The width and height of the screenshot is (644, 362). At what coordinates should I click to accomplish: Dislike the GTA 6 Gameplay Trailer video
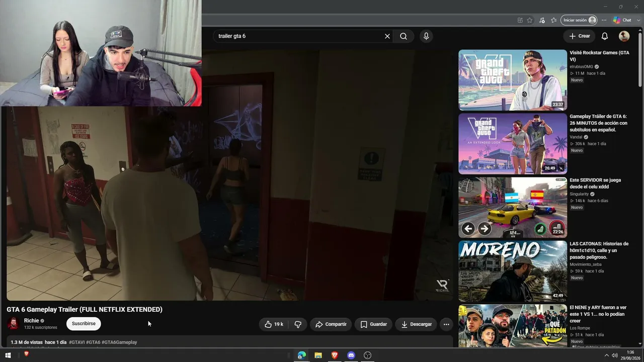pyautogui.click(x=298, y=324)
